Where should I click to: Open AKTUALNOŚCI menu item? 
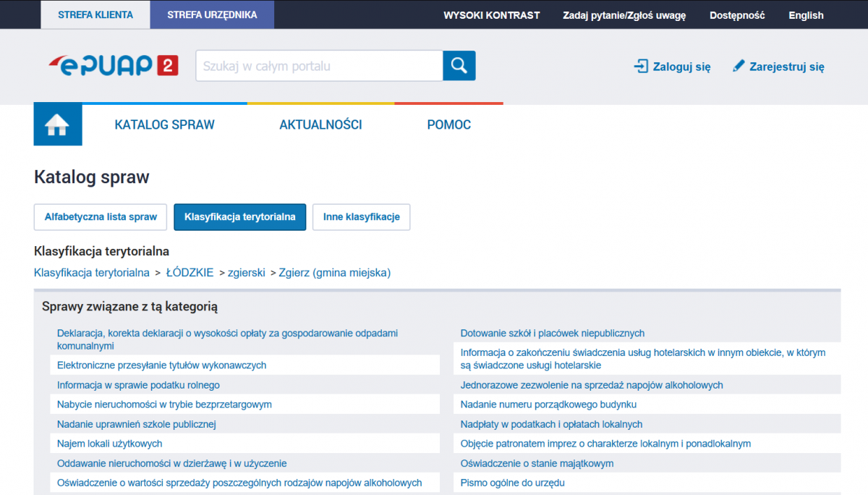tap(320, 124)
